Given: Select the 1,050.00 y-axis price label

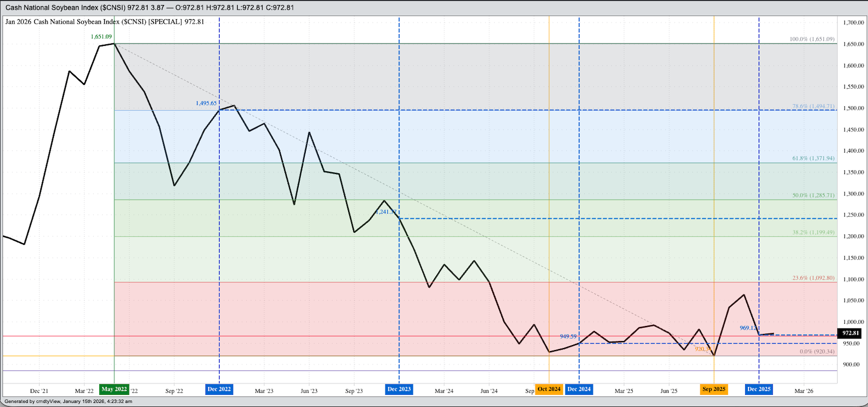Looking at the screenshot, I should [x=853, y=300].
